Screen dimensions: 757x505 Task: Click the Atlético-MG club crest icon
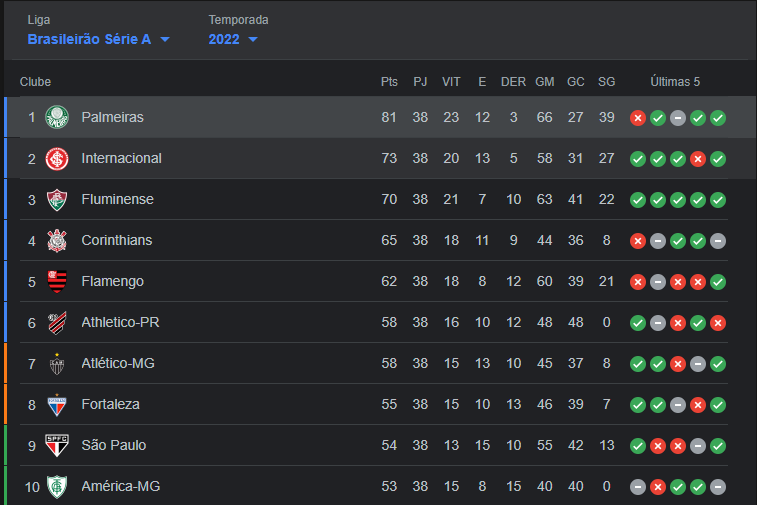[x=57, y=363]
